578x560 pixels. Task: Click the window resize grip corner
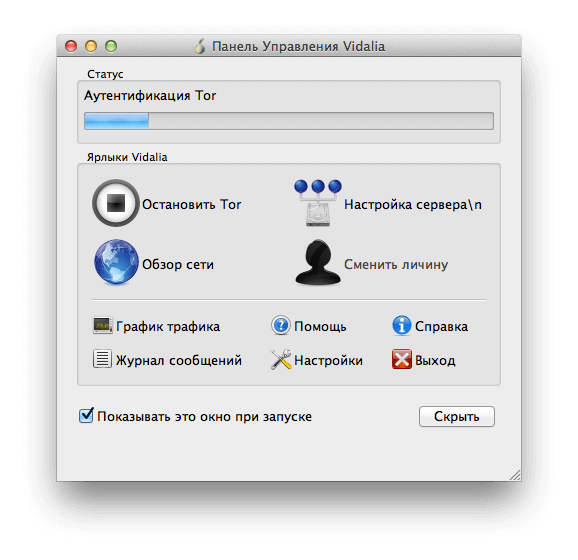(515, 475)
